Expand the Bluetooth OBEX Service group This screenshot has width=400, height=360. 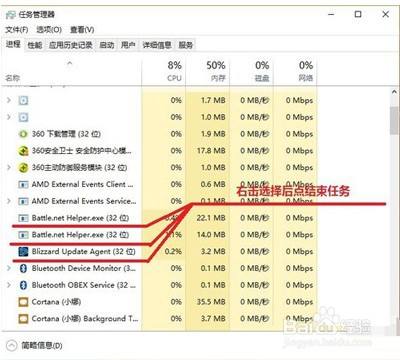click(9, 285)
